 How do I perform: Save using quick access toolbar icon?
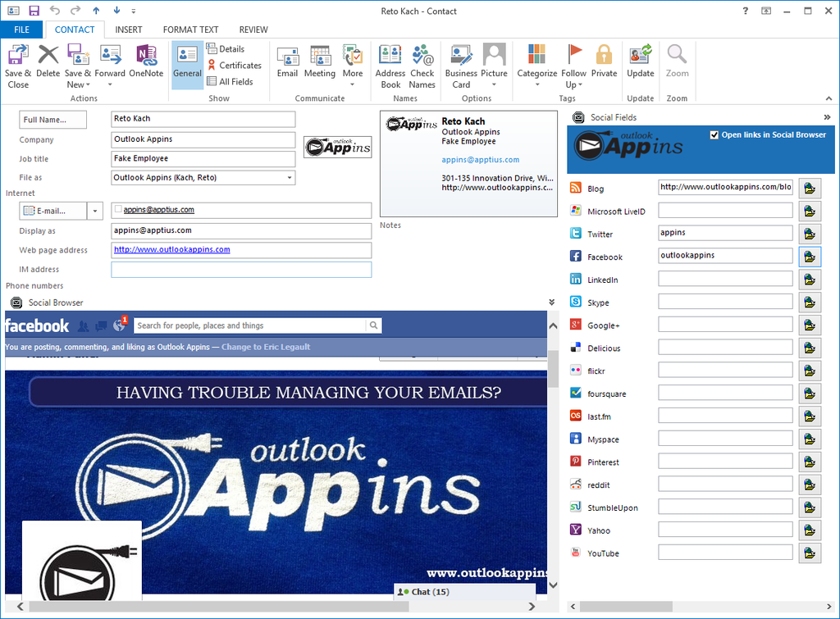click(34, 11)
